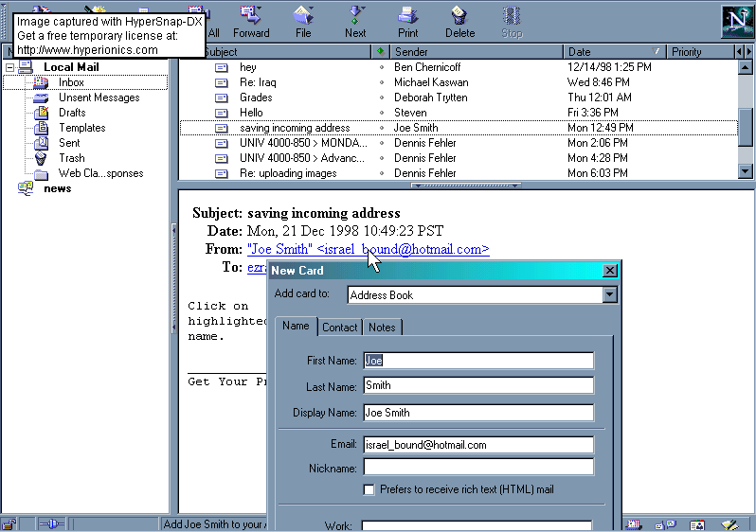Click the Netscape logo icon
This screenshot has height=532, width=756.
coord(735,21)
